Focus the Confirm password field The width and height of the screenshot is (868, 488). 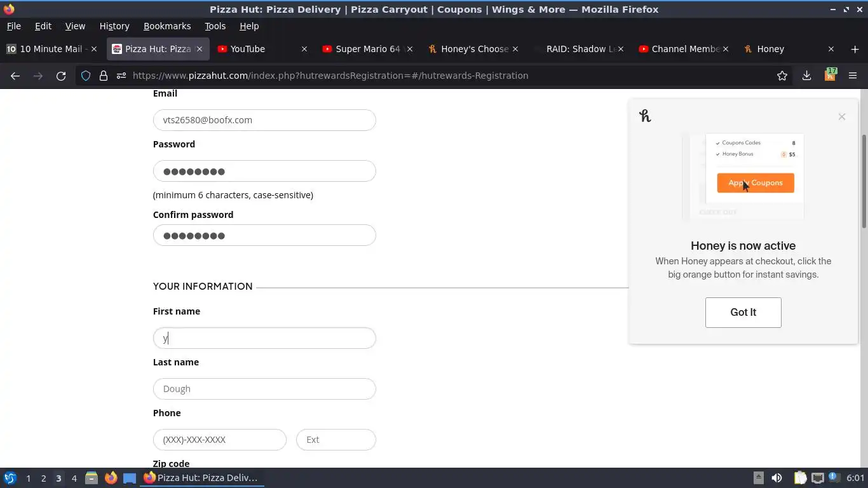point(264,235)
